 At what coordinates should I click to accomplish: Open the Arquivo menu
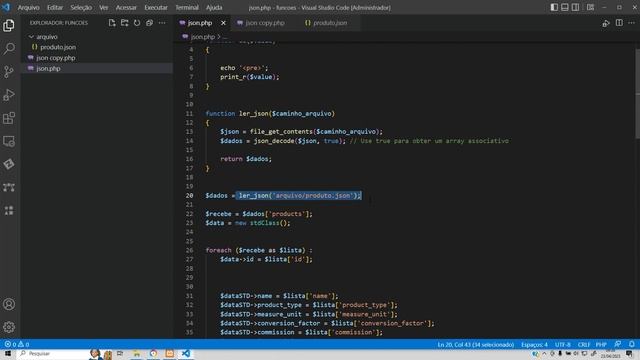point(29,7)
